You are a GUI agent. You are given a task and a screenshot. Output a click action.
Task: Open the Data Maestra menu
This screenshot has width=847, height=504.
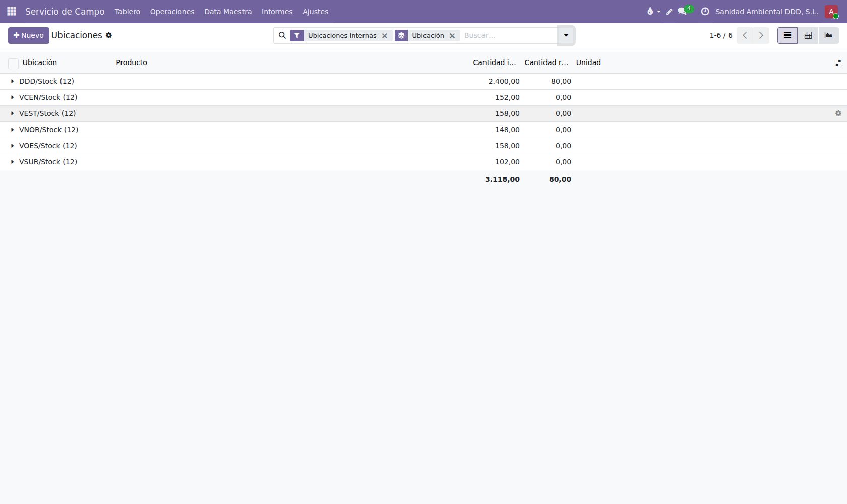point(228,12)
